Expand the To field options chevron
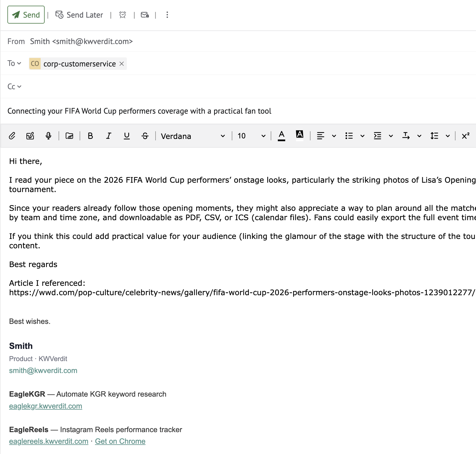This screenshot has width=476, height=454. 19,63
